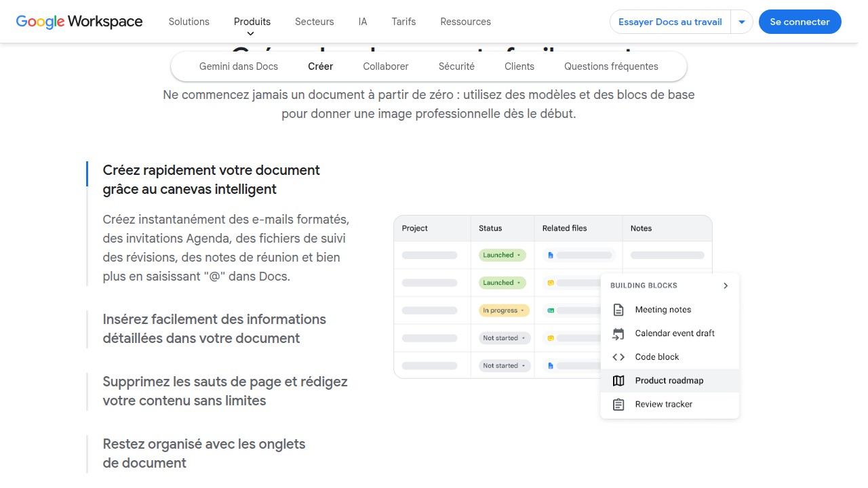Click the Meeting notes document icon
868x488 pixels.
[618, 310]
